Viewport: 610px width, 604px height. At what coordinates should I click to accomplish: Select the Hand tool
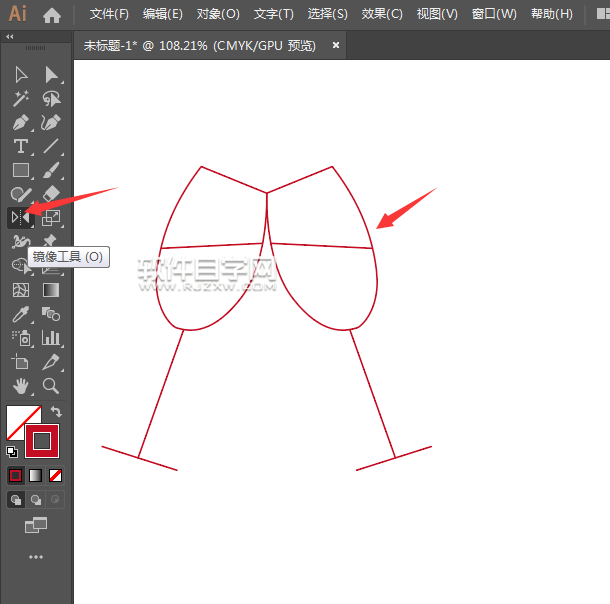coord(20,386)
